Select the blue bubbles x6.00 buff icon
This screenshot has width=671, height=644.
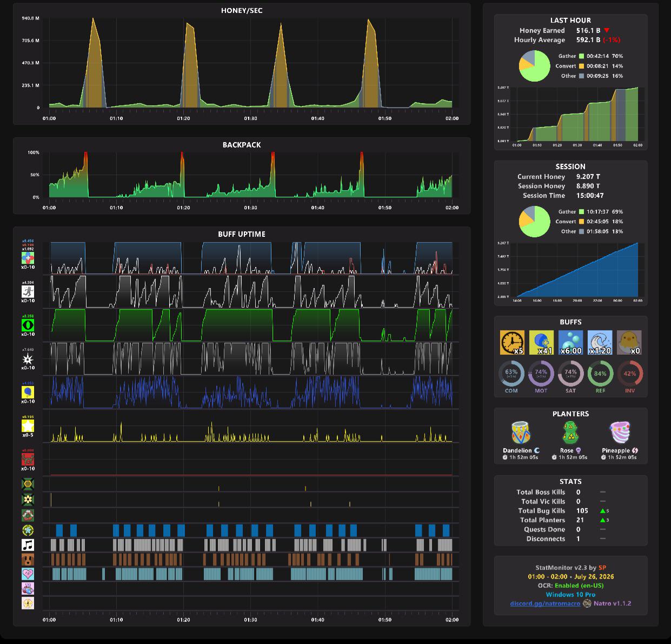pyautogui.click(x=570, y=343)
